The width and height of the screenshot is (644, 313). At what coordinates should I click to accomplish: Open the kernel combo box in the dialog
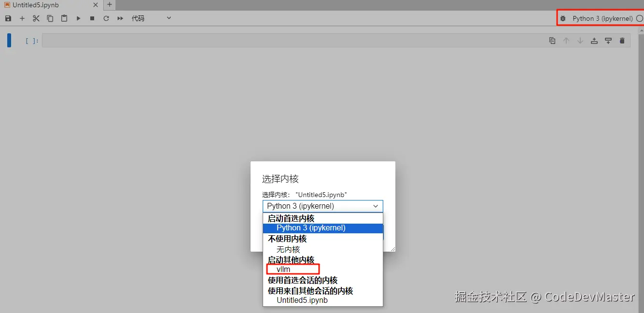pyautogui.click(x=322, y=206)
